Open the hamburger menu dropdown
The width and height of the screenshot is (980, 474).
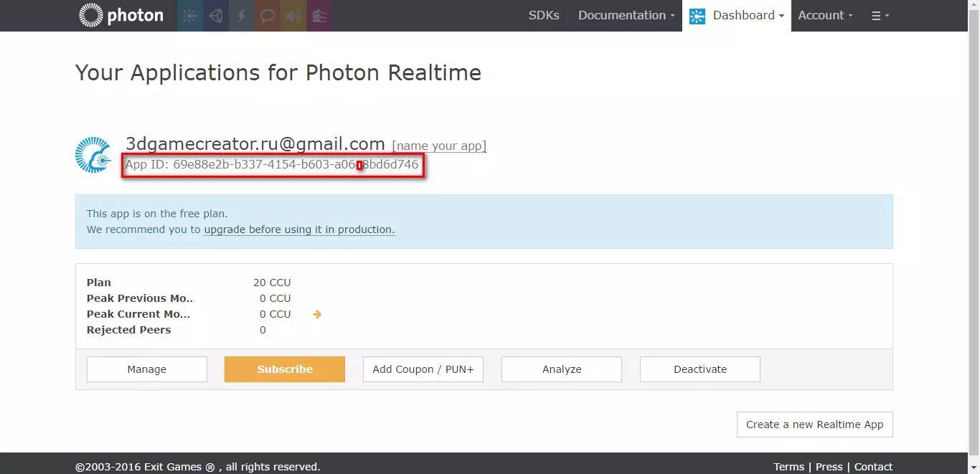[x=880, y=15]
